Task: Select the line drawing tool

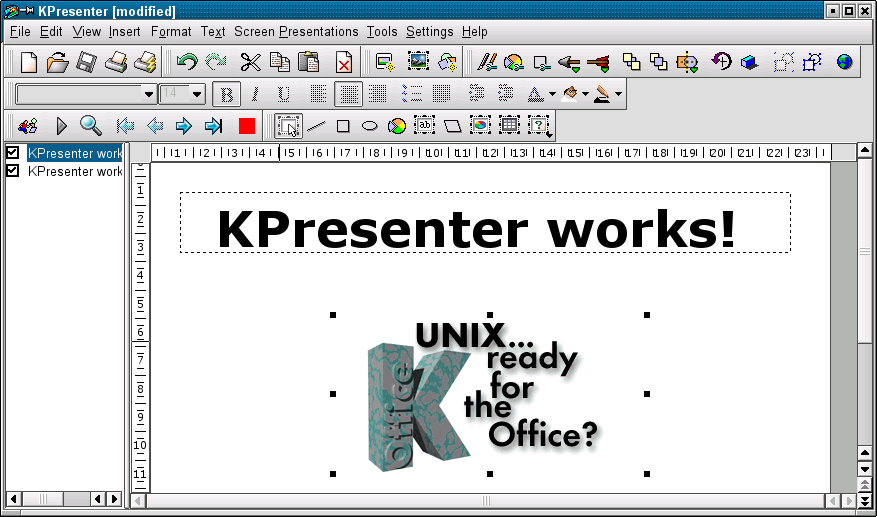Action: 316,126
